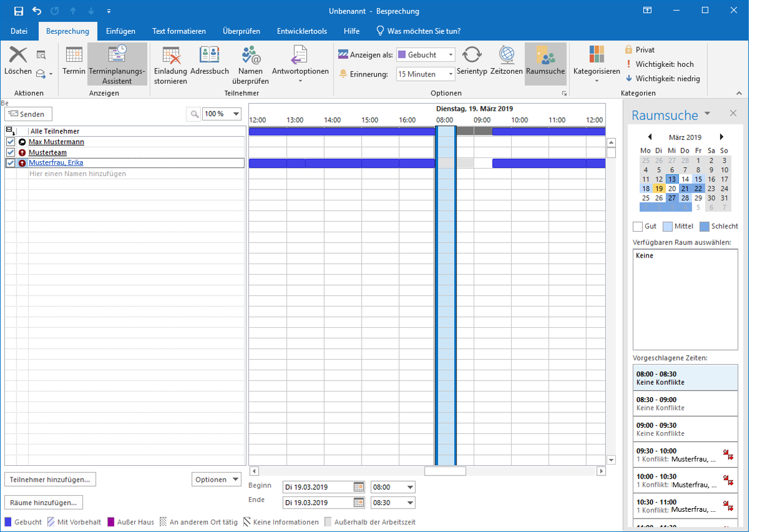Expand the Erinnerung 15 Minuten dropdown
Screen dimensions: 758x532
point(450,74)
